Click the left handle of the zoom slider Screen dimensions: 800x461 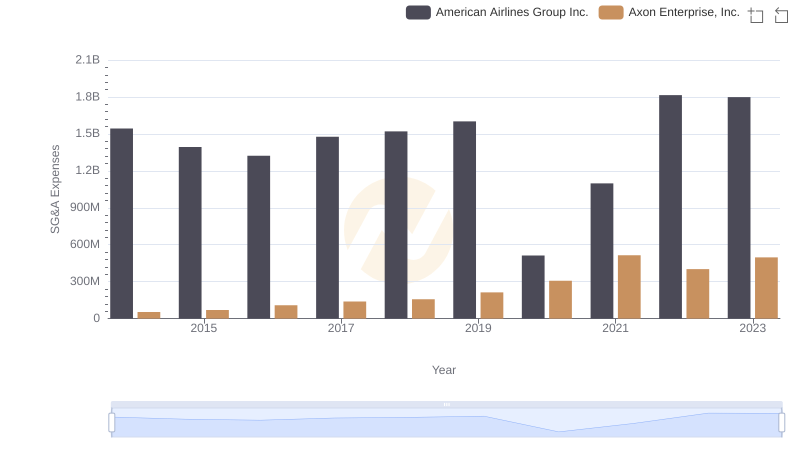[112, 423]
